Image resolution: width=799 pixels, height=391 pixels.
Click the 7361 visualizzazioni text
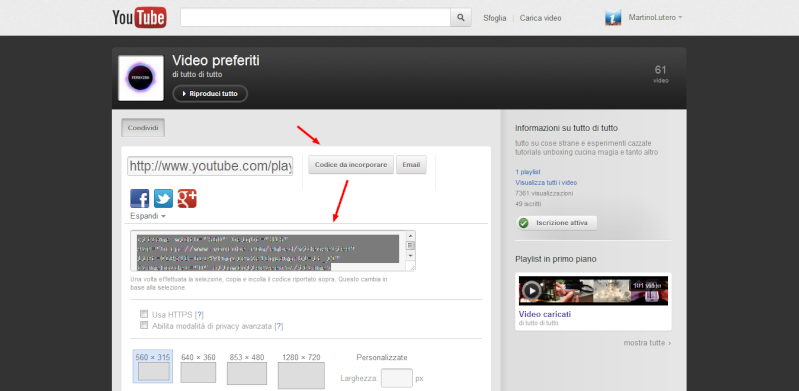(544, 193)
